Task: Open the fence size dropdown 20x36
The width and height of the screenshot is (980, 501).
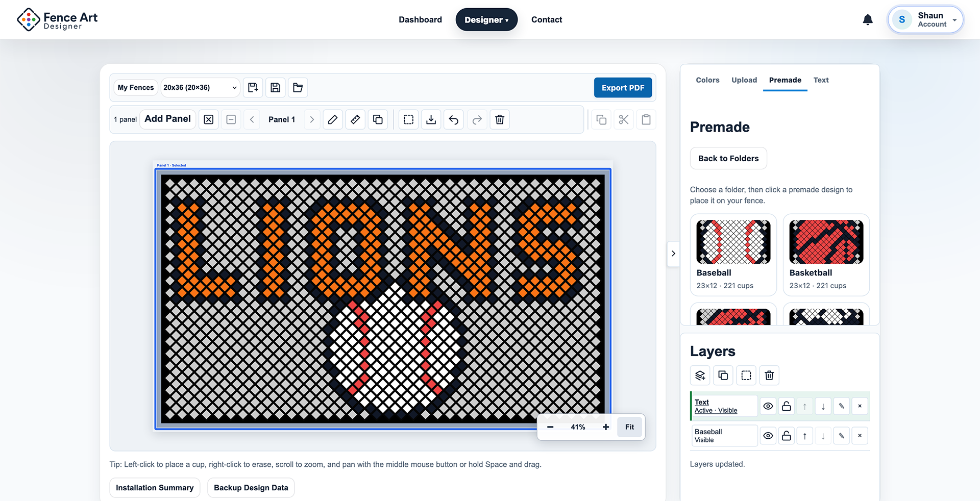Action: (x=201, y=88)
